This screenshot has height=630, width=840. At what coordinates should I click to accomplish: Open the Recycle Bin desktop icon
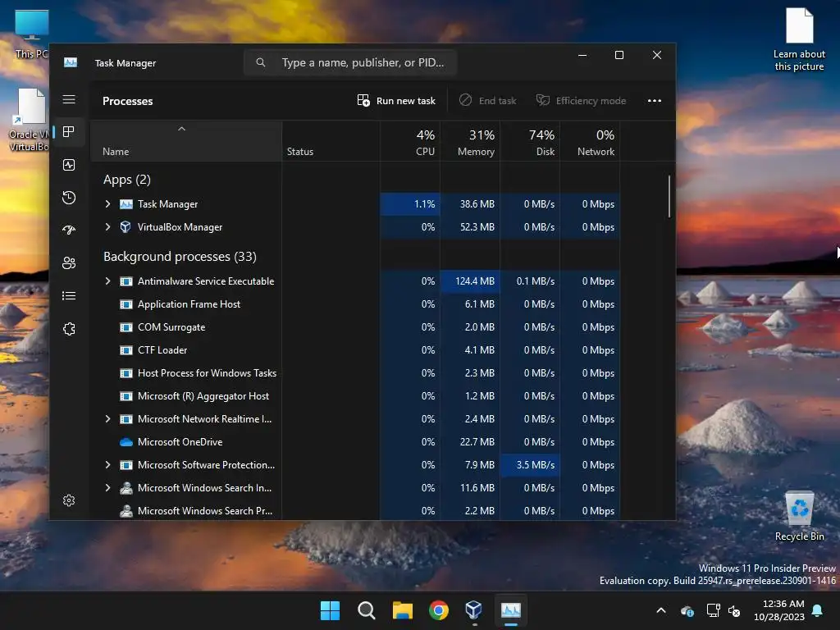799,517
